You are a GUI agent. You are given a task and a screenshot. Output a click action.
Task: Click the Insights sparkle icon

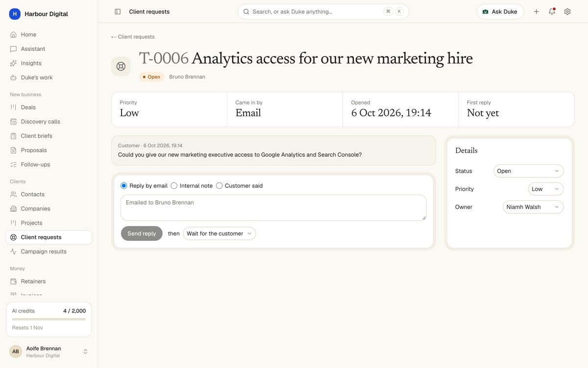click(x=13, y=63)
